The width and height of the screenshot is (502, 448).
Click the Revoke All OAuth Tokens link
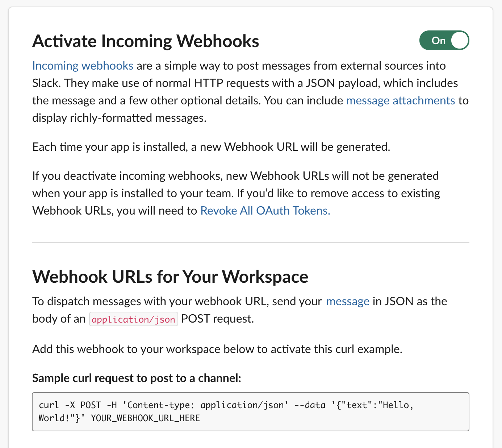[265, 211]
